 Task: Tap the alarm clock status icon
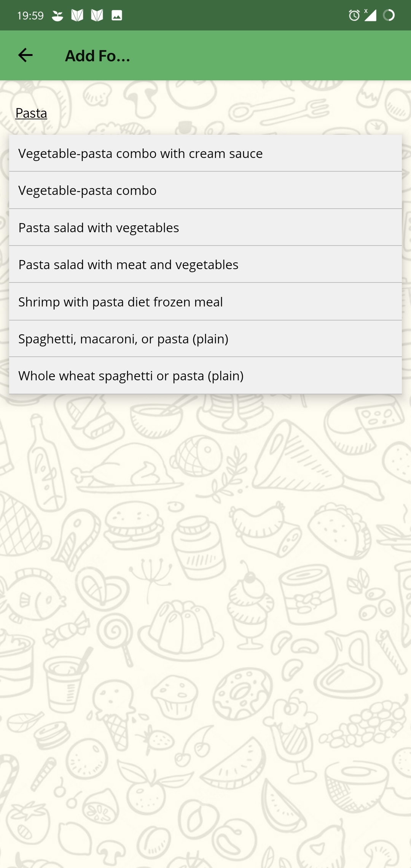pyautogui.click(x=354, y=16)
